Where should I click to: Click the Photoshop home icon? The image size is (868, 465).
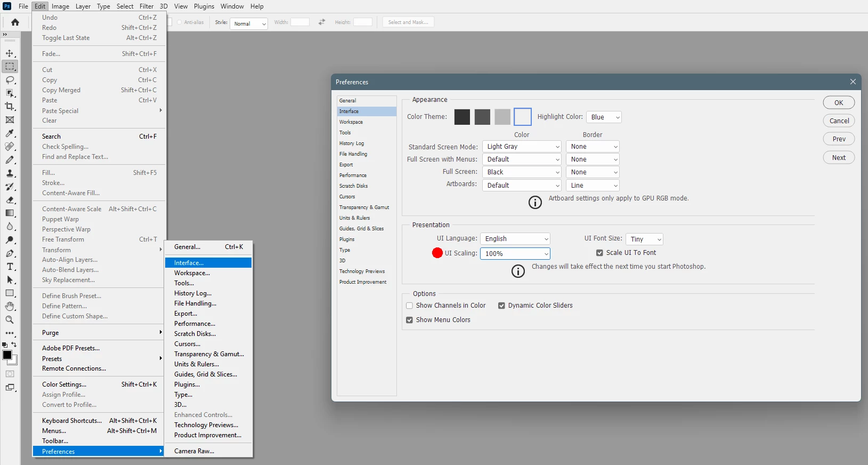(x=15, y=22)
